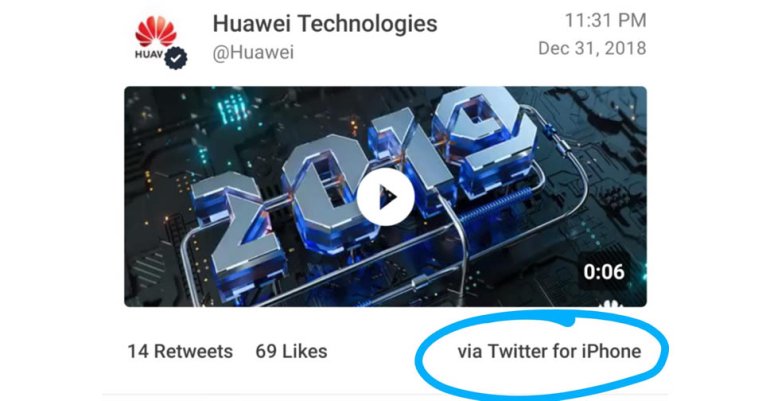View the 14 Retweets list
This screenshot has height=401, width=770.
point(180,351)
